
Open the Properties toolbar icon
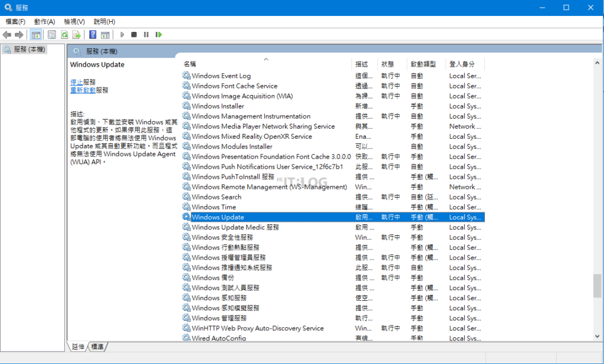[x=52, y=35]
